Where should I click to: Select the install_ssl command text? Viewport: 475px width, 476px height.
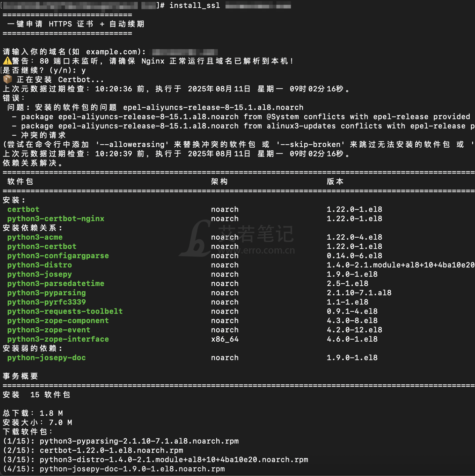point(194,5)
